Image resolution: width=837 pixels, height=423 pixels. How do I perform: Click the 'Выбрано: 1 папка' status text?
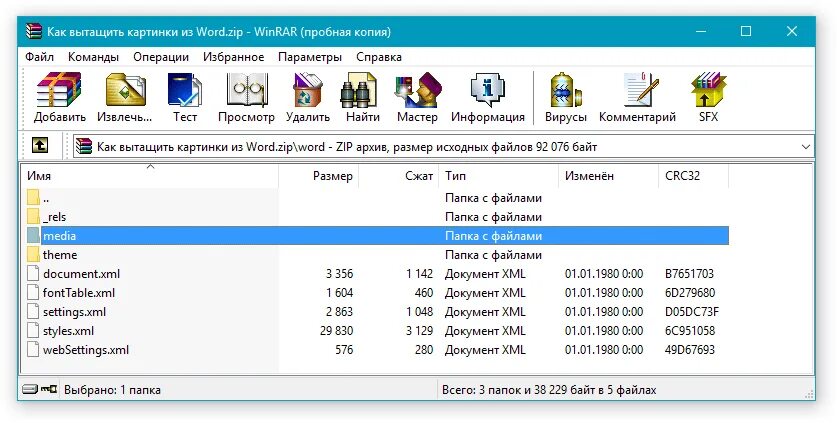tap(112, 390)
